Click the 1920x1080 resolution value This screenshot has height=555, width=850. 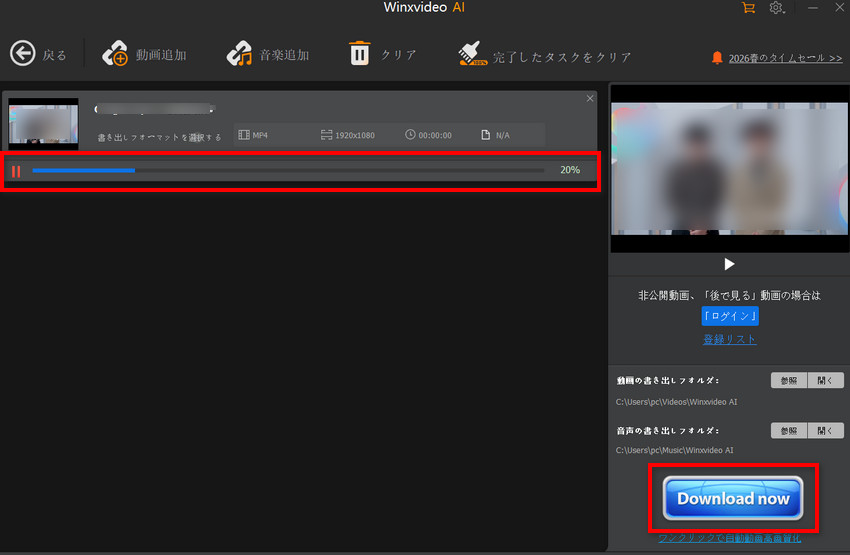pos(355,135)
